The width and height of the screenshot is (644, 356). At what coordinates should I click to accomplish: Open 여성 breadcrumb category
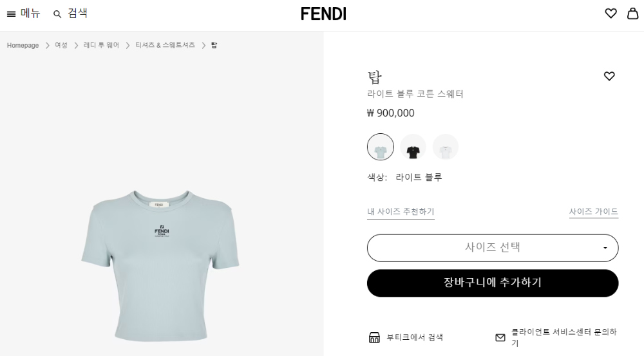61,45
